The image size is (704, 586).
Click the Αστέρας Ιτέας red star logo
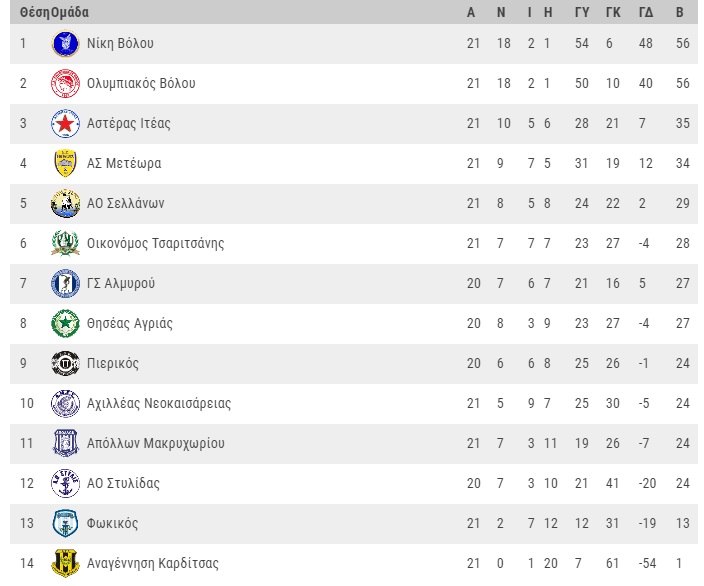tap(66, 123)
